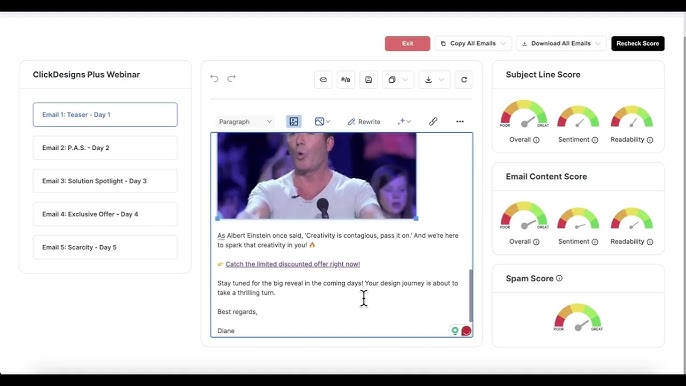Click the Recheck Score button
Image resolution: width=686 pixels, height=386 pixels.
(x=637, y=43)
